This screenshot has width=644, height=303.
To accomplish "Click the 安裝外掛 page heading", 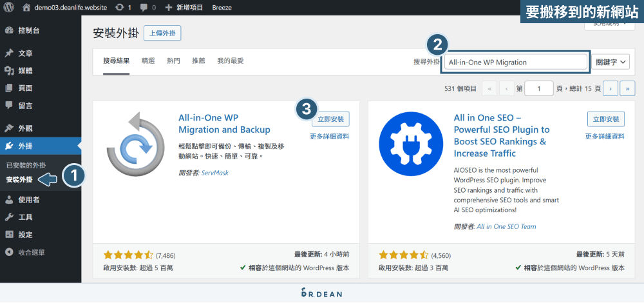I will pyautogui.click(x=116, y=34).
